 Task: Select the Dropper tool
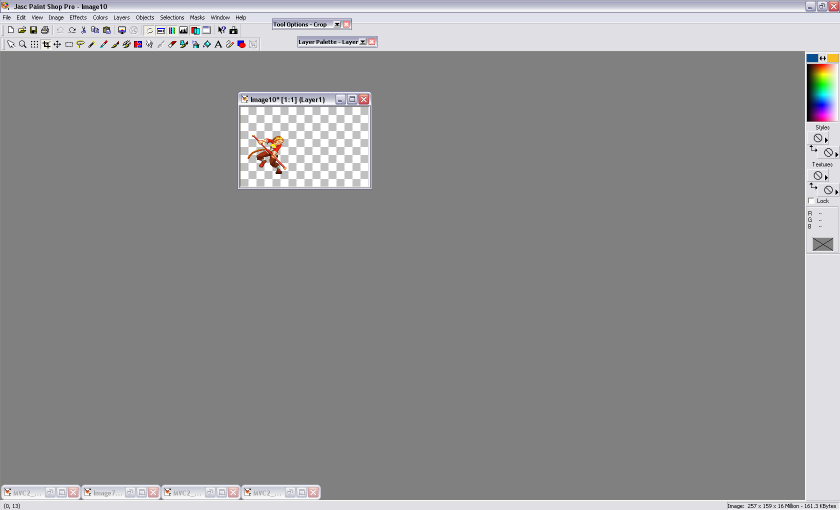(x=103, y=44)
